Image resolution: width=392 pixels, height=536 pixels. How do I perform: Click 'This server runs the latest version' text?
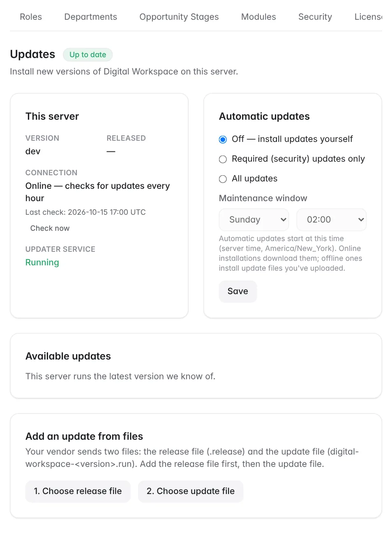[120, 376]
